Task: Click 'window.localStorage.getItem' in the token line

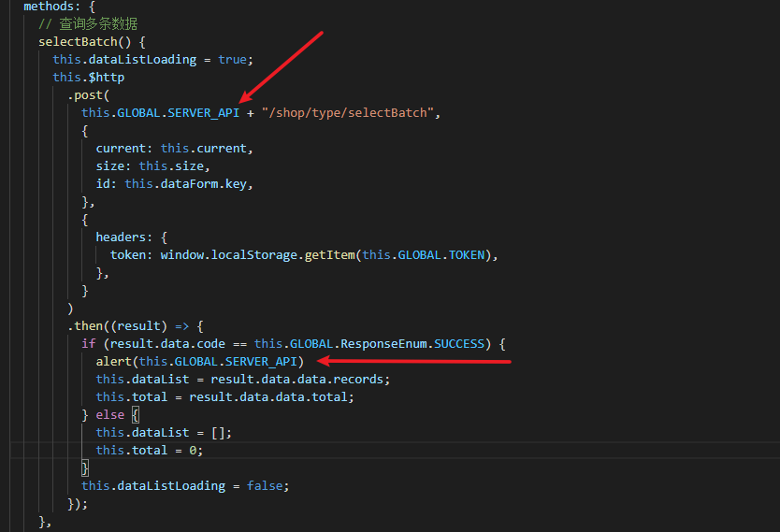Action: click(x=258, y=255)
